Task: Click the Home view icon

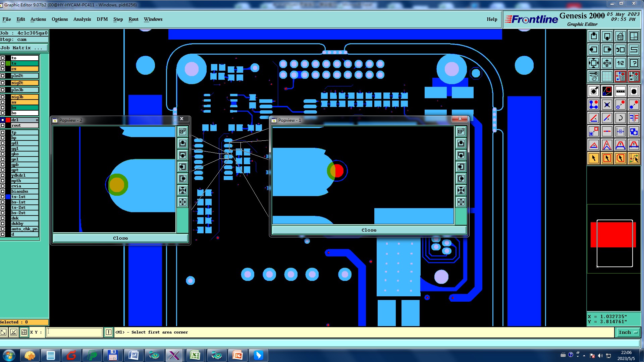Action: coord(620,36)
